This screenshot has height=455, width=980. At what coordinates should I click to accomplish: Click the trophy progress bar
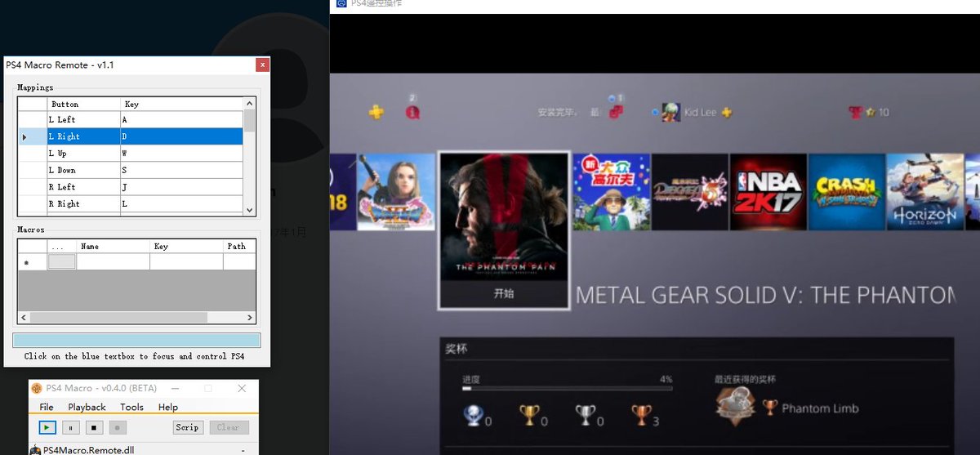[567, 389]
